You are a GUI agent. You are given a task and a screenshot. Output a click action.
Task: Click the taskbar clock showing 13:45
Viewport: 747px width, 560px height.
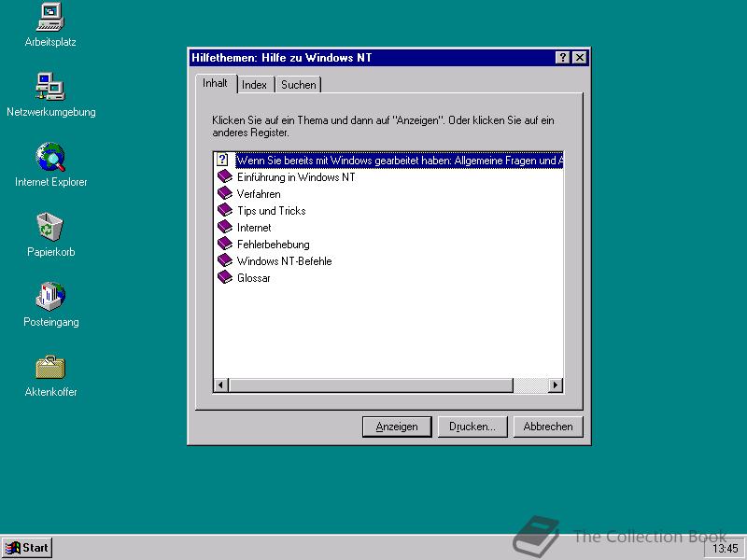click(x=726, y=549)
